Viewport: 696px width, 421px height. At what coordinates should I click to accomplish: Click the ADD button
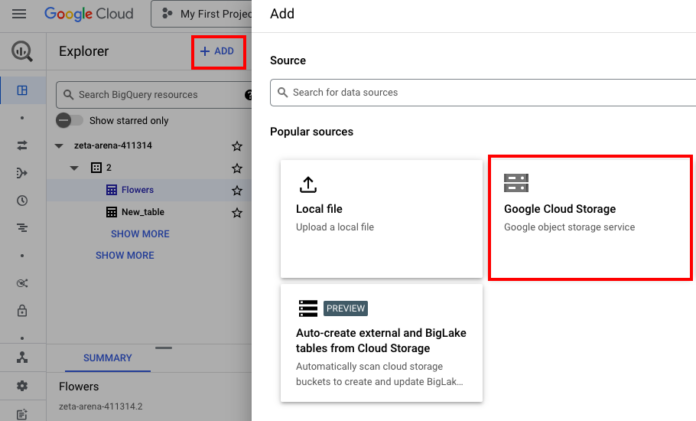(x=218, y=52)
